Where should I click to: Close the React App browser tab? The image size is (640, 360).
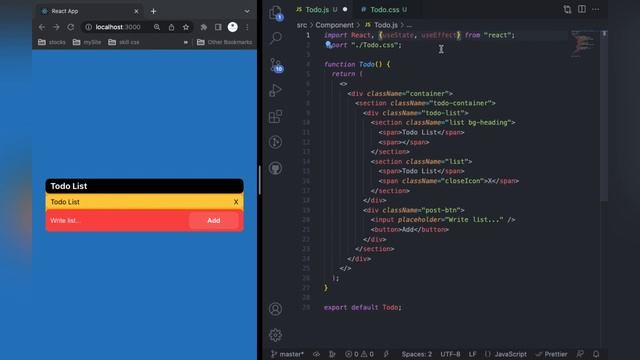click(136, 11)
